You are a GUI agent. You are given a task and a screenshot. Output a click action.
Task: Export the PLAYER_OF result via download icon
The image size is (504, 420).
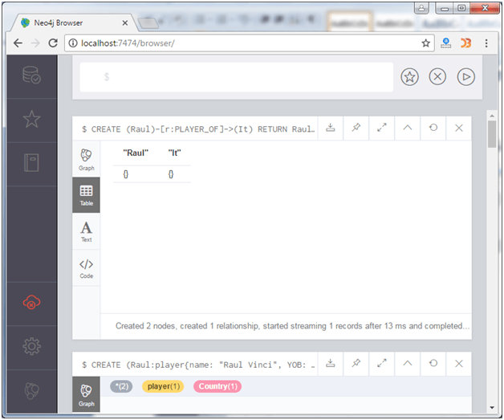tap(330, 128)
